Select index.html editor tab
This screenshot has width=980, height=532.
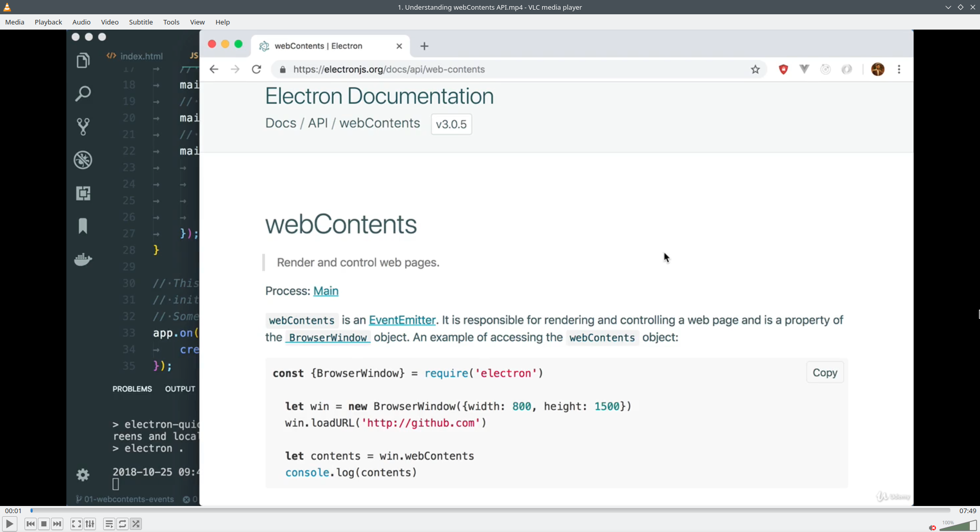point(135,56)
